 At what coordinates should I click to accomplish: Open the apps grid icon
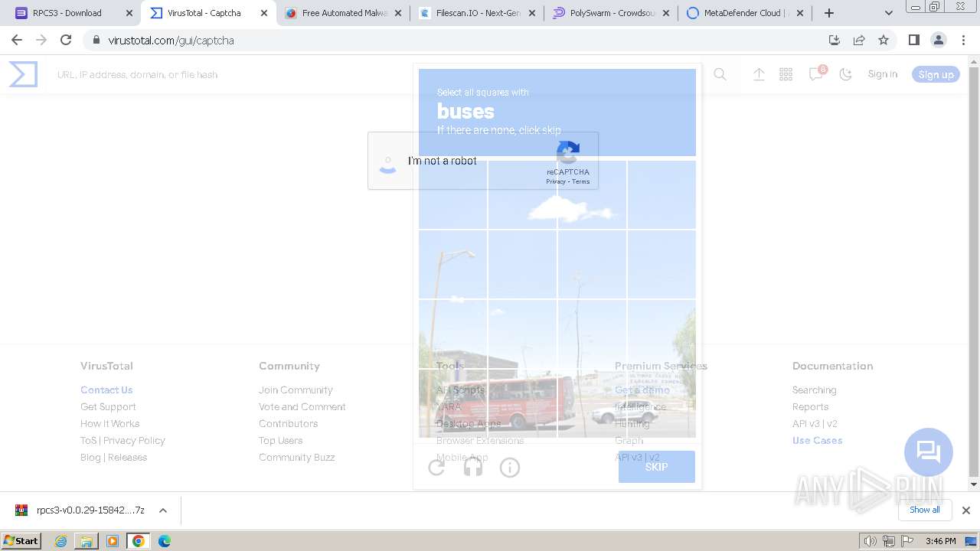(x=786, y=74)
